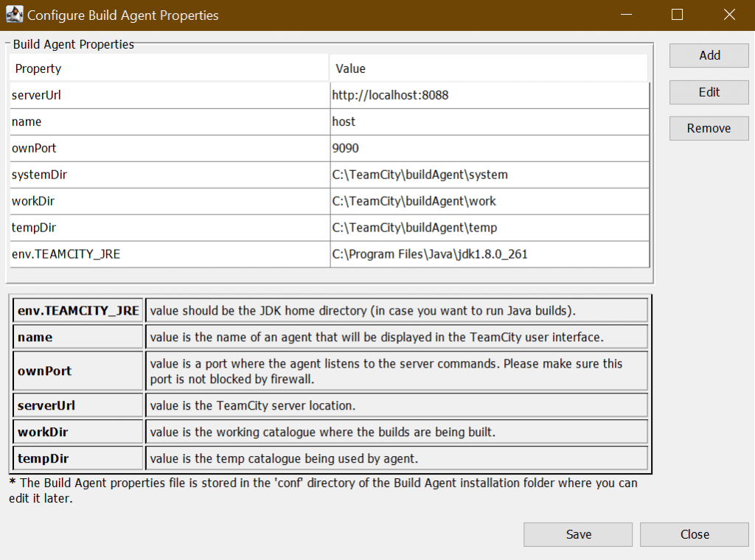The height and width of the screenshot is (560, 755).
Task: Click the Property column header
Action: (169, 69)
